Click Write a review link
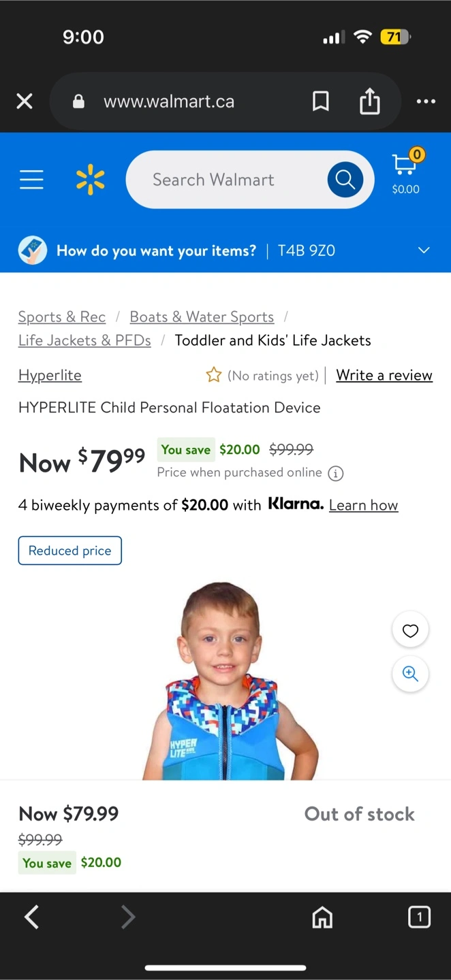 click(x=384, y=376)
